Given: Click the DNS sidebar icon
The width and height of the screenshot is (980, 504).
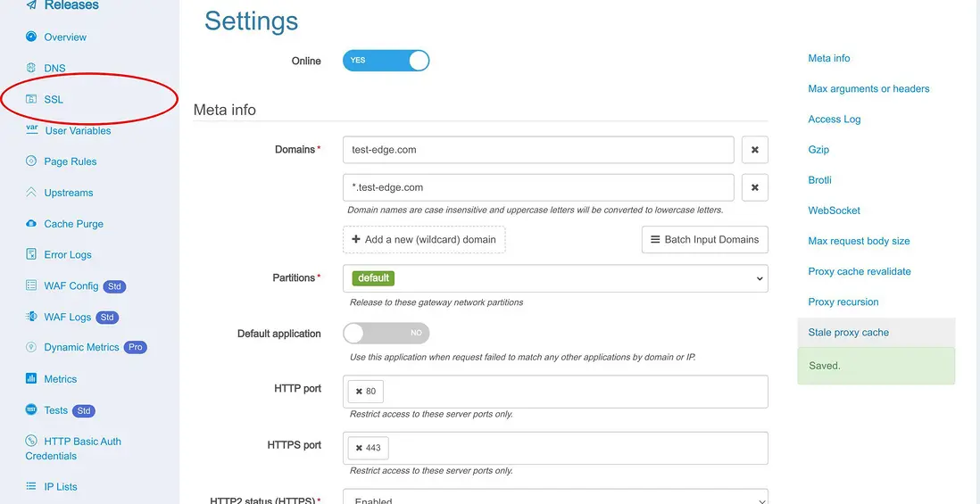Looking at the screenshot, I should 31,68.
